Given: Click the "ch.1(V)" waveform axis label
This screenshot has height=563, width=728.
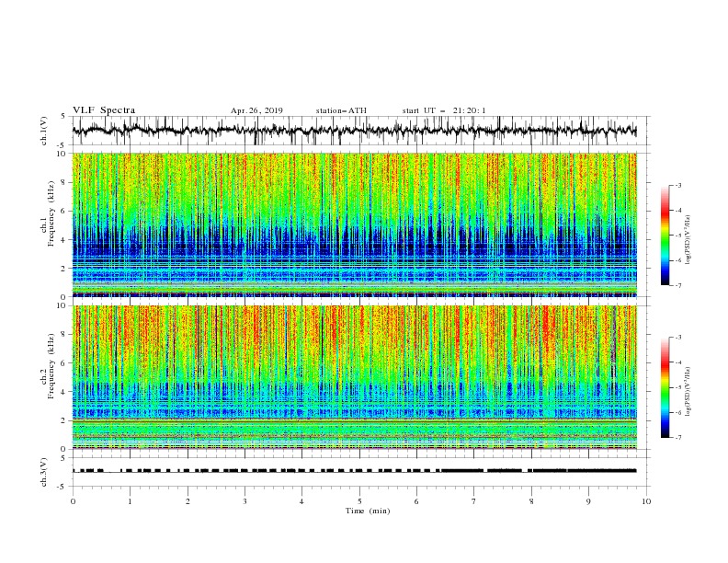Looking at the screenshot, I should coord(44,131).
